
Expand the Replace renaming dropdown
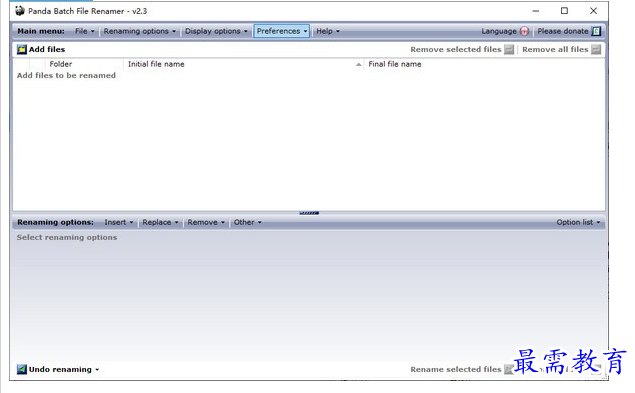[160, 222]
